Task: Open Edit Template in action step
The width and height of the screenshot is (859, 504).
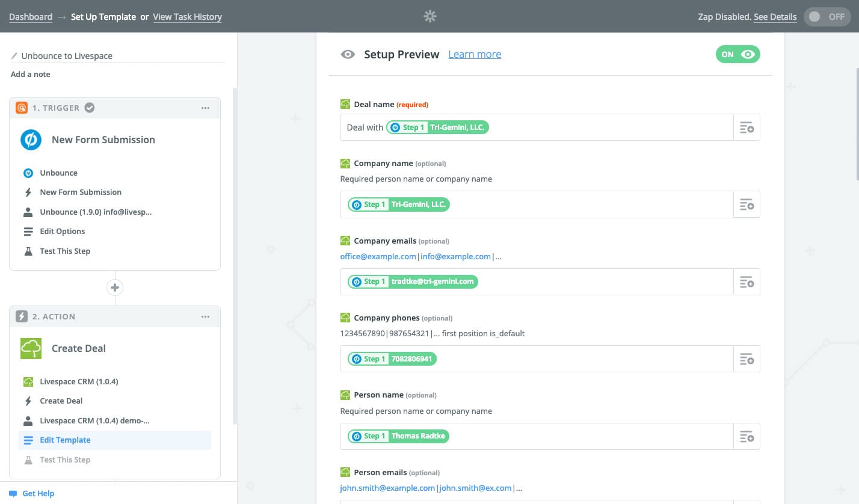Action: [115, 440]
